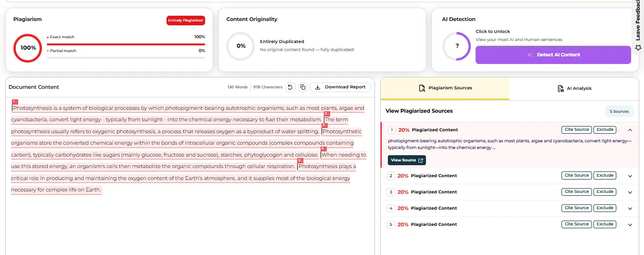Click the source 1 plagiarized snippet text
This screenshot has width=644, height=255.
coord(509,145)
